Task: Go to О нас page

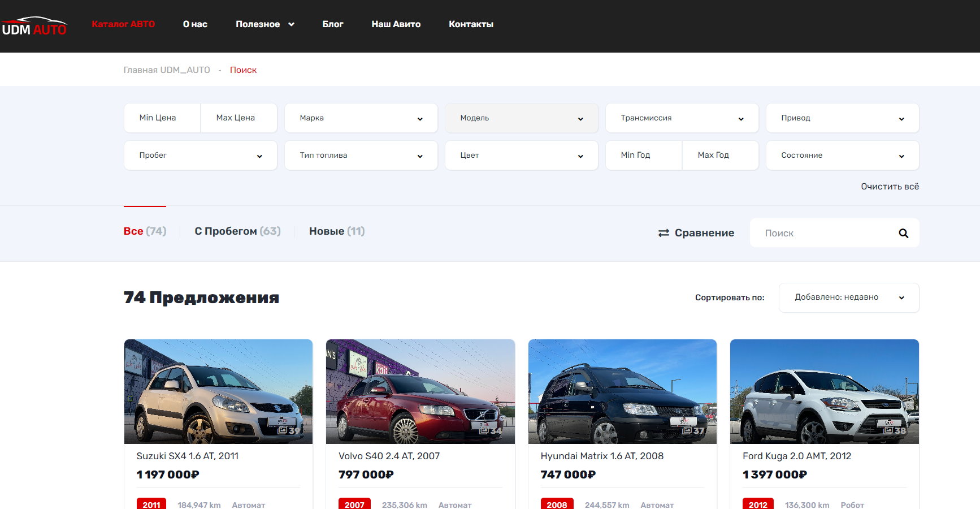Action: pyautogui.click(x=195, y=24)
